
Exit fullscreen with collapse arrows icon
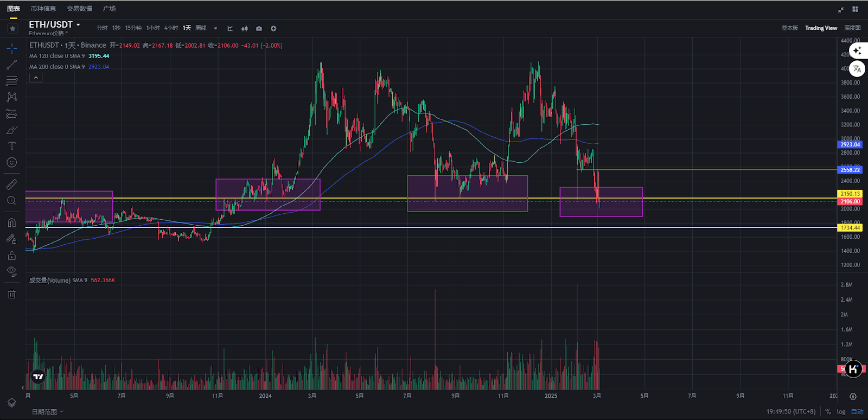pyautogui.click(x=841, y=9)
